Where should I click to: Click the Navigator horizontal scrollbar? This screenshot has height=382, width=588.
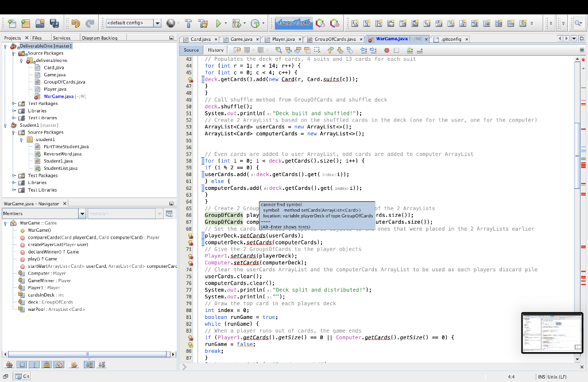click(86, 354)
